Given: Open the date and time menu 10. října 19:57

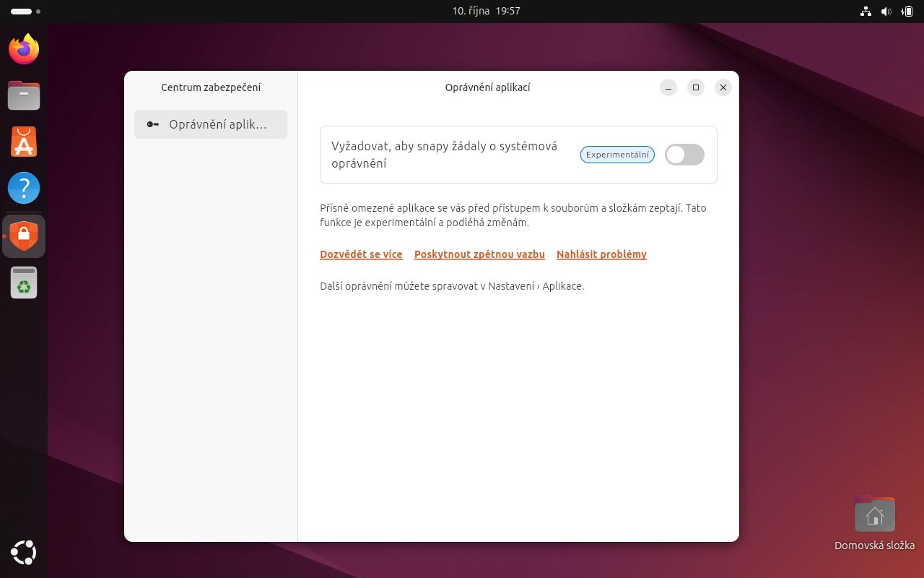Looking at the screenshot, I should [487, 11].
